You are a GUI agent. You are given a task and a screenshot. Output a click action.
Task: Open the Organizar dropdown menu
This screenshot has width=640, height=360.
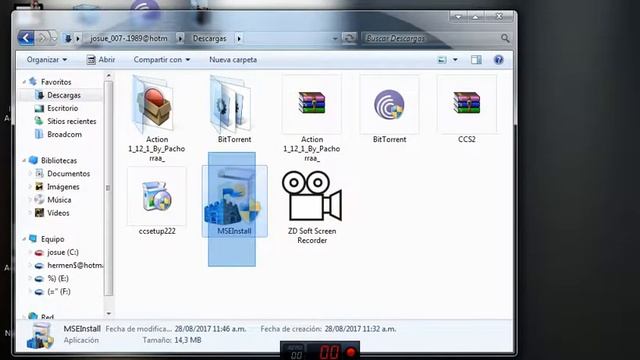(47, 60)
